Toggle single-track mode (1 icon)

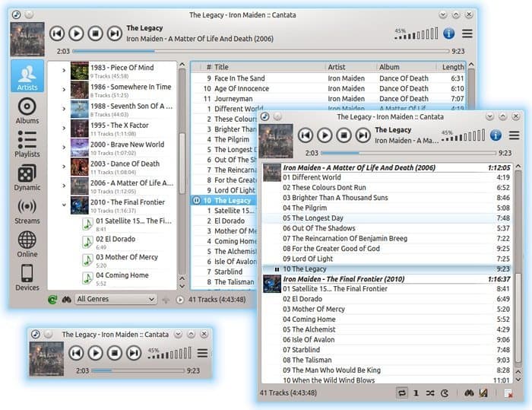point(416,393)
